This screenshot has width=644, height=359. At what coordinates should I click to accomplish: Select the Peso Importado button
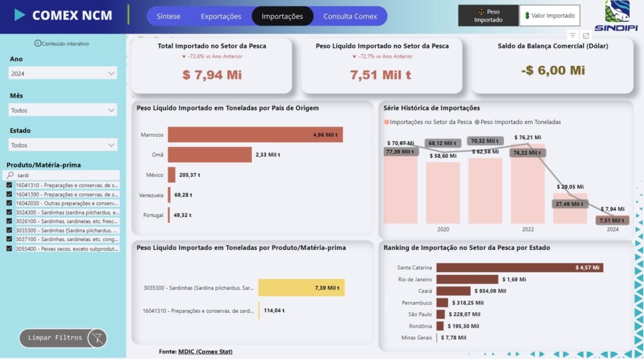pos(488,16)
